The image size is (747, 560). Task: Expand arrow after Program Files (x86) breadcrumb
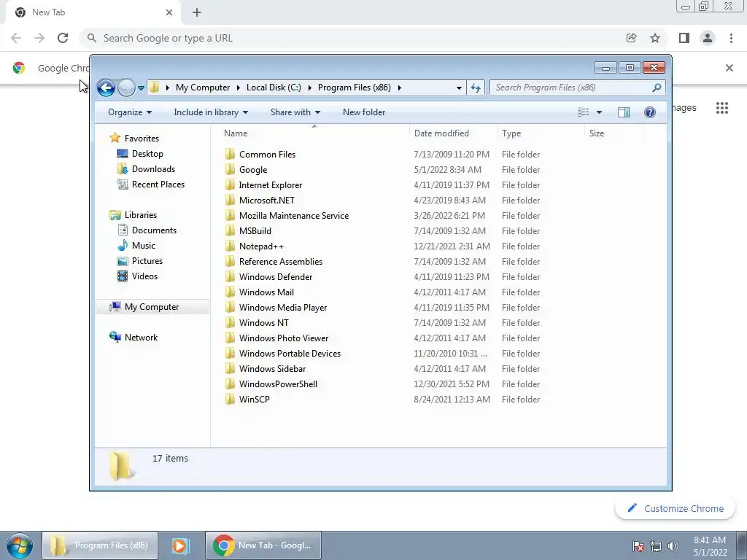[x=399, y=87]
